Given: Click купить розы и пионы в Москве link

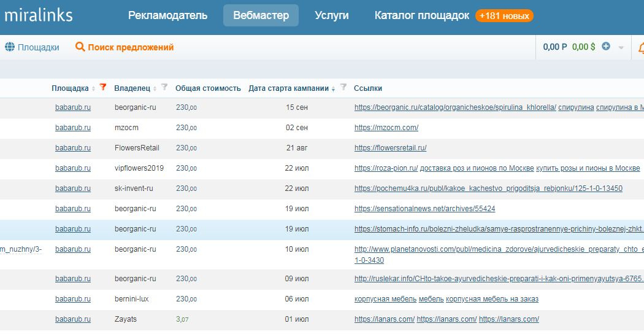Looking at the screenshot, I should (x=588, y=168).
